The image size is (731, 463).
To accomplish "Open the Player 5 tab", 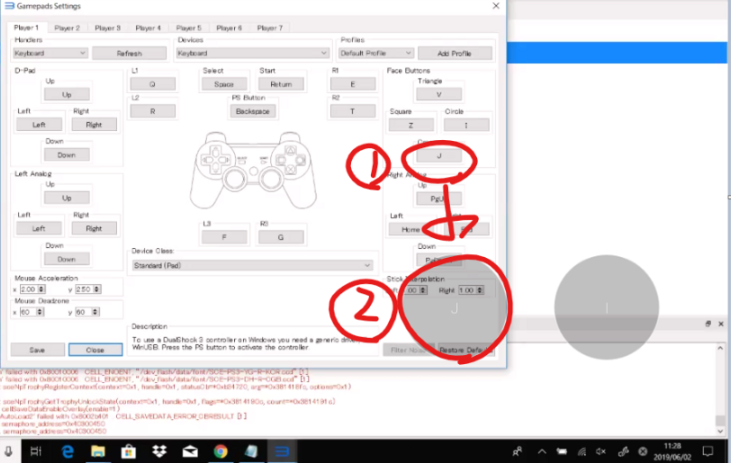I will [x=189, y=28].
